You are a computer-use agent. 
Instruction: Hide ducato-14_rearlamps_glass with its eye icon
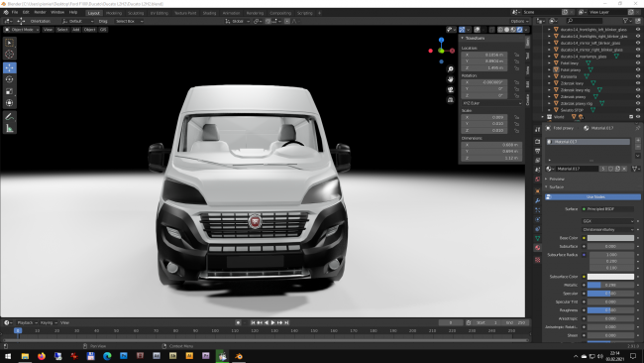coord(638,57)
